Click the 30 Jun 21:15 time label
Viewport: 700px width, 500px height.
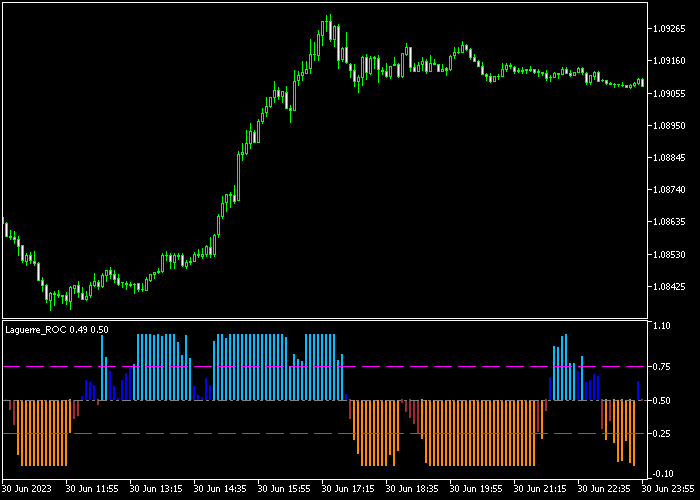point(540,488)
